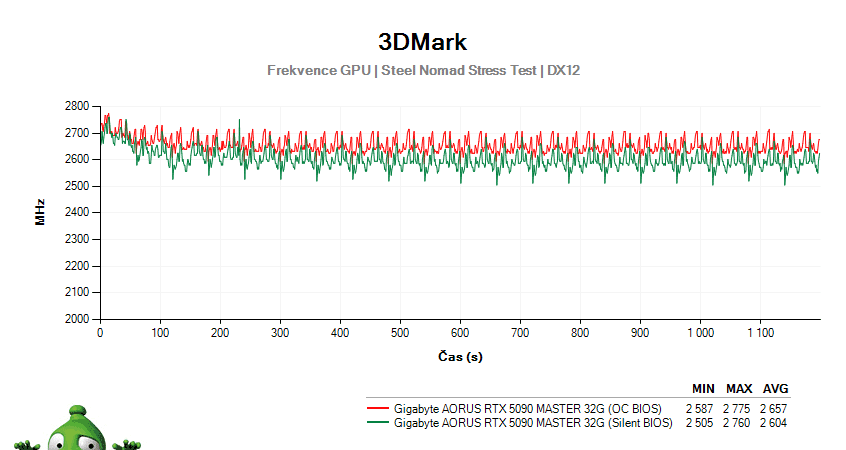Click the AVG column header in legend
Viewport: 846px width, 450px height.
click(x=775, y=389)
